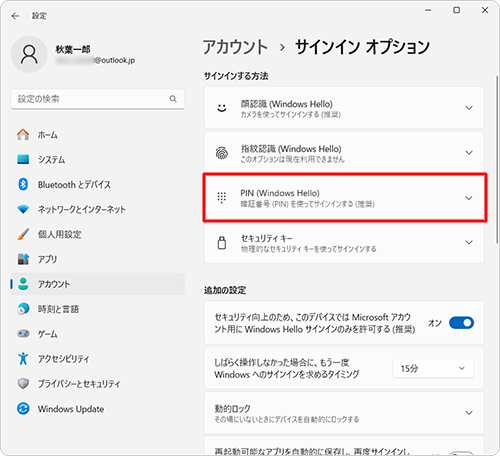Image resolution: width=500 pixels, height=456 pixels.
Task: Select アプリ in sidebar
Action: tap(98, 259)
